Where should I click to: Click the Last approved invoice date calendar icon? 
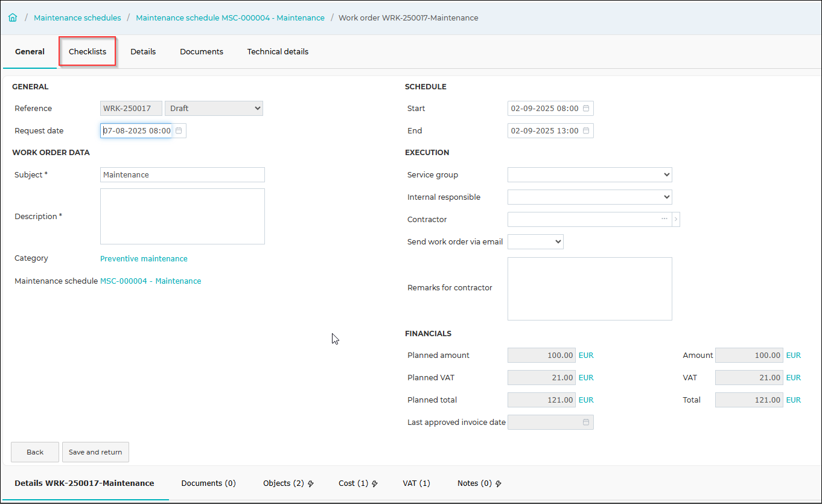(585, 423)
